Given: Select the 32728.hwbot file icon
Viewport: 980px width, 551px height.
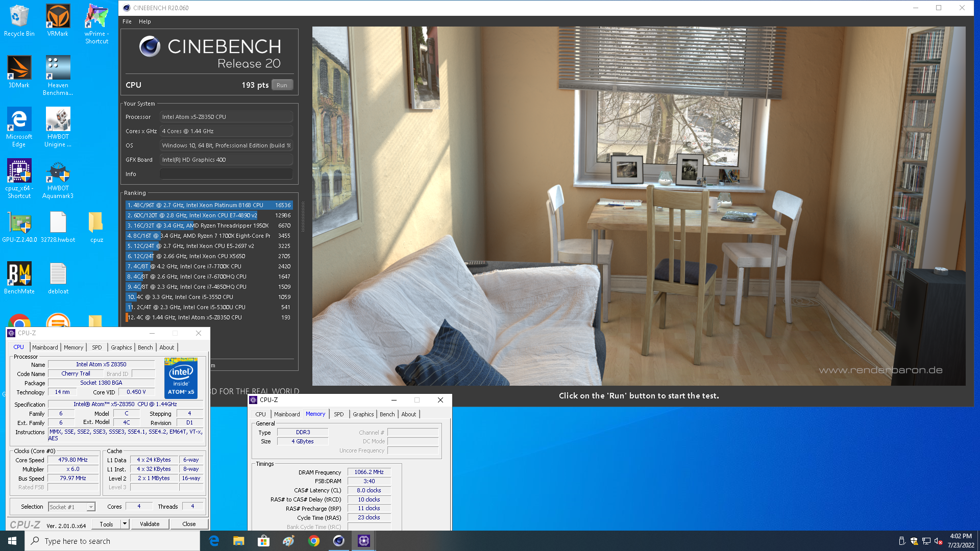Looking at the screenshot, I should (x=58, y=227).
